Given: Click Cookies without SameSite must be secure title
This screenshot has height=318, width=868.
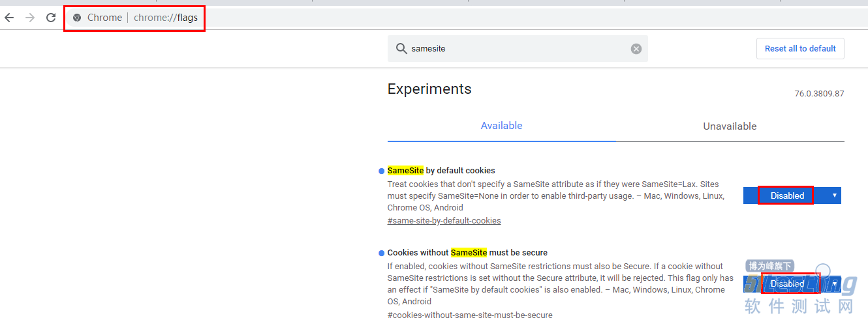Looking at the screenshot, I should tap(467, 253).
